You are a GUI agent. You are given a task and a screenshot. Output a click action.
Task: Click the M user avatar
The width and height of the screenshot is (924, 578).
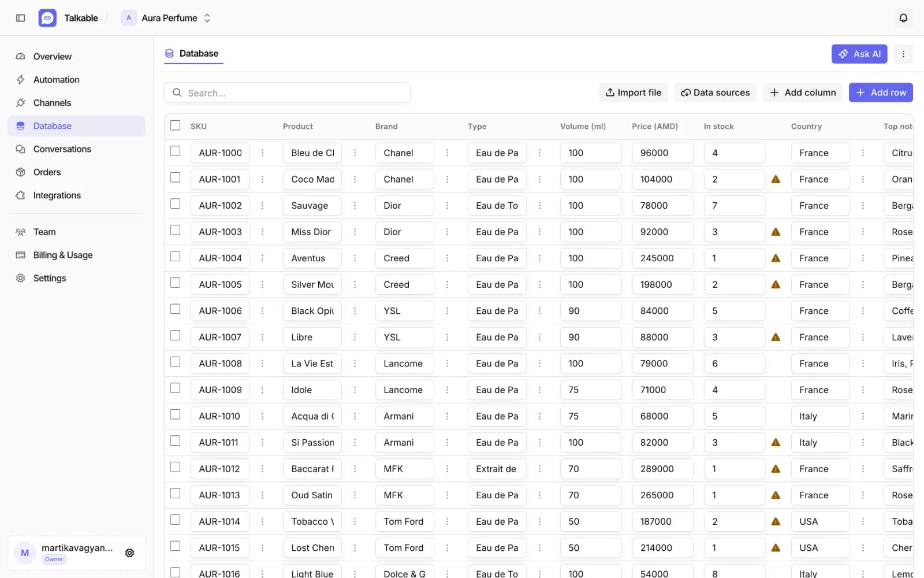25,553
